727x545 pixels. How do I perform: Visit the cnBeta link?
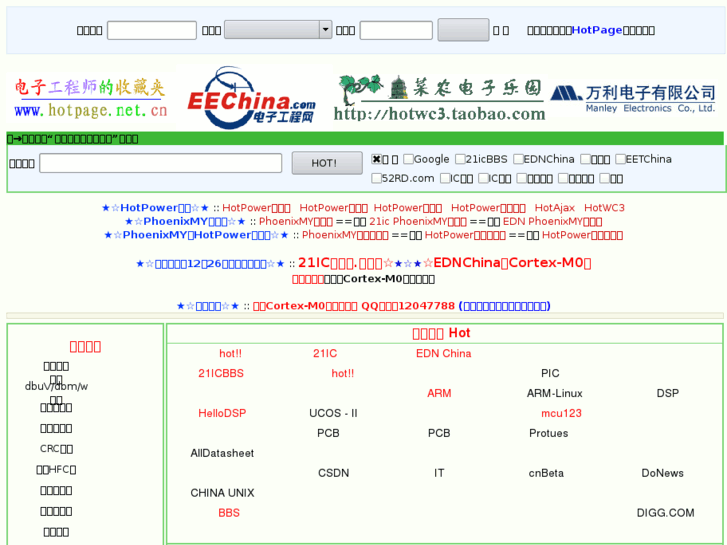546,473
